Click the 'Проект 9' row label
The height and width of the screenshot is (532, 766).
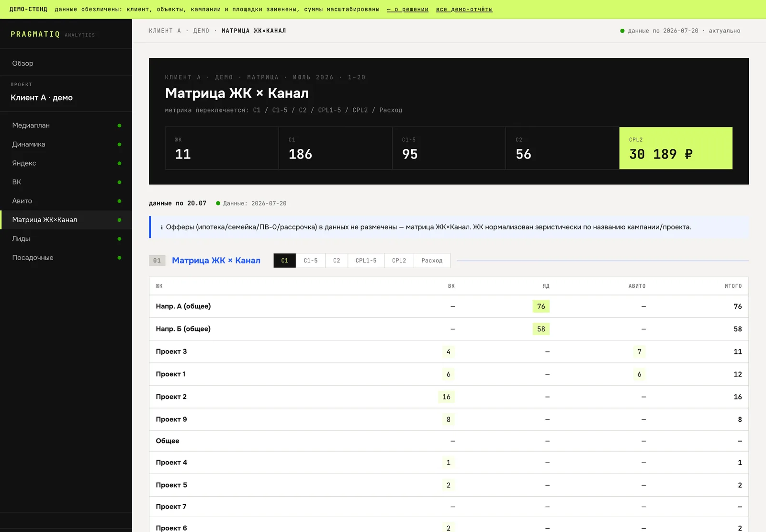tap(171, 419)
